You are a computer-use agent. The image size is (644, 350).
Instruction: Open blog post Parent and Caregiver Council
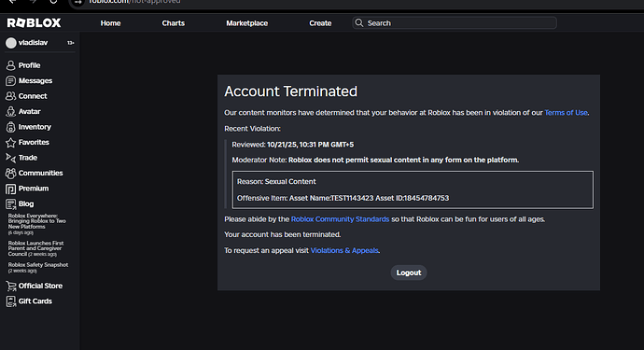point(35,248)
